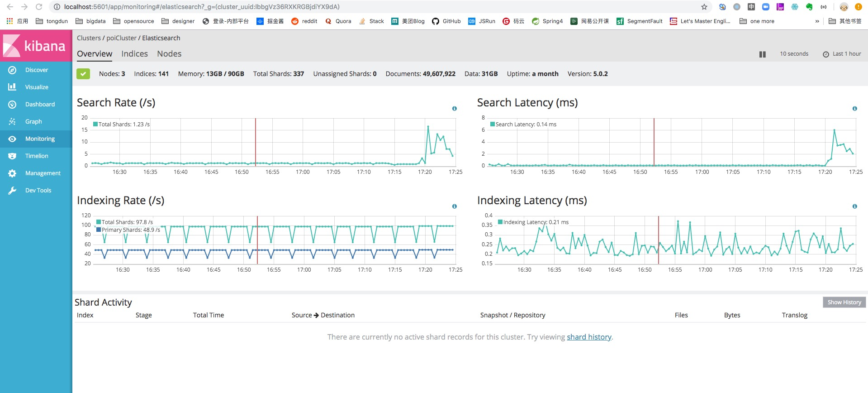The width and height of the screenshot is (868, 393).
Task: Click the Indexing Rate Total Shards color swatch
Action: pyautogui.click(x=99, y=222)
